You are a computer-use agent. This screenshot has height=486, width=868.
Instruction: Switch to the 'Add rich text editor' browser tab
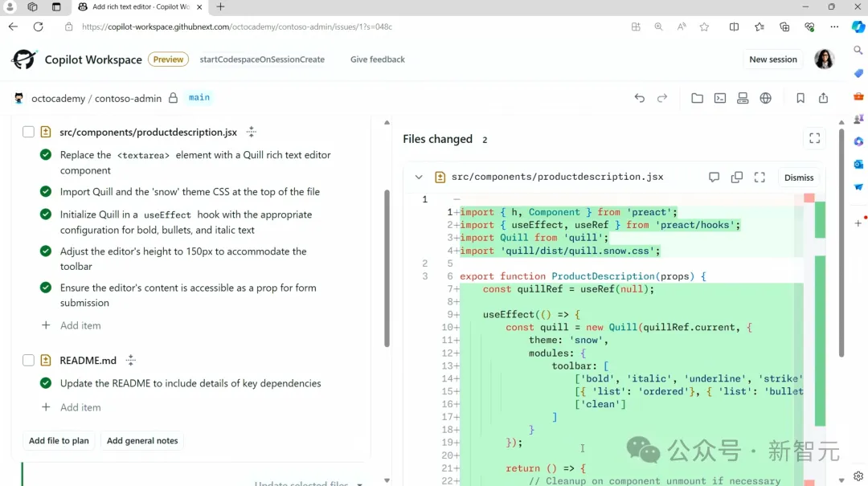click(141, 6)
